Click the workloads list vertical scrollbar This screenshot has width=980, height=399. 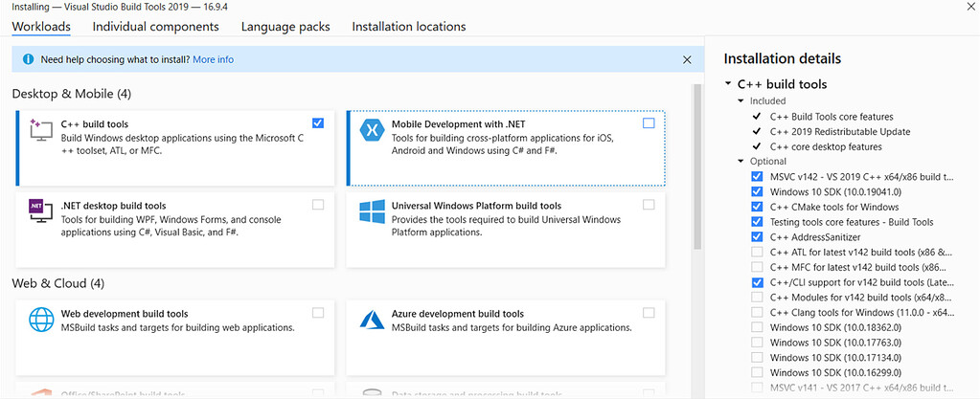697,230
